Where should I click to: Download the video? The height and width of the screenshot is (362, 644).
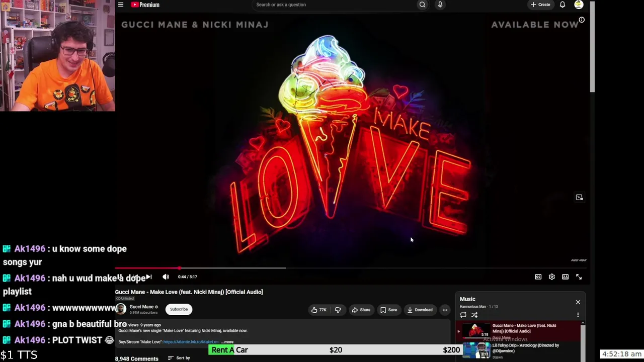(x=420, y=310)
